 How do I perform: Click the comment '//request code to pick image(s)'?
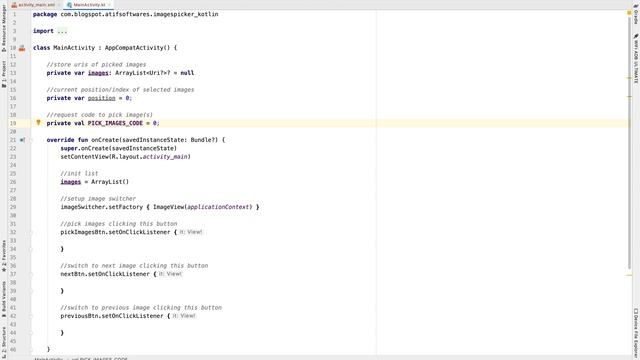click(x=100, y=115)
